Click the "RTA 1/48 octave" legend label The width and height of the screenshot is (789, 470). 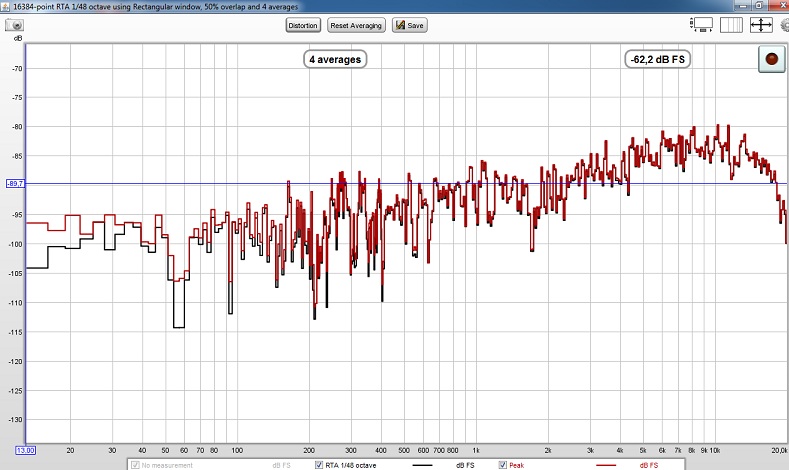[350, 465]
